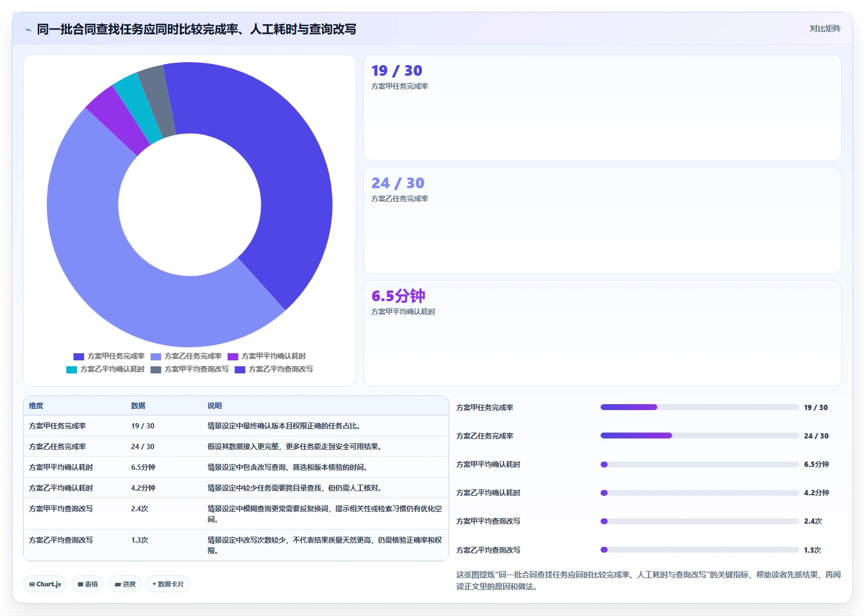Select the 24 / 30 data card
The width and height of the screenshot is (865, 616).
[x=602, y=220]
